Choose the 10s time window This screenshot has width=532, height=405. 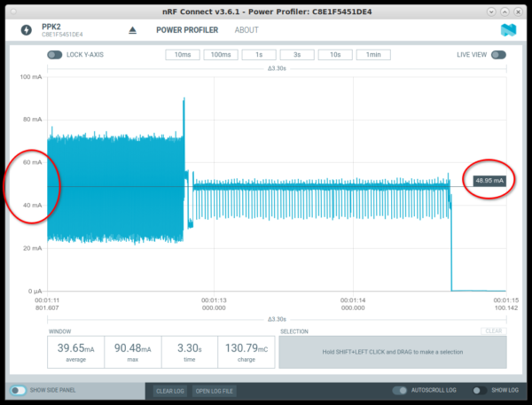335,55
